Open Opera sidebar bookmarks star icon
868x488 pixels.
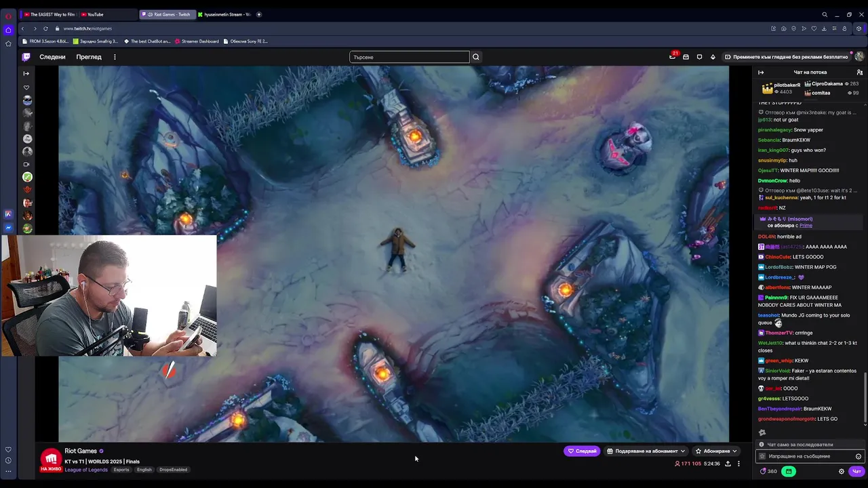click(x=8, y=43)
